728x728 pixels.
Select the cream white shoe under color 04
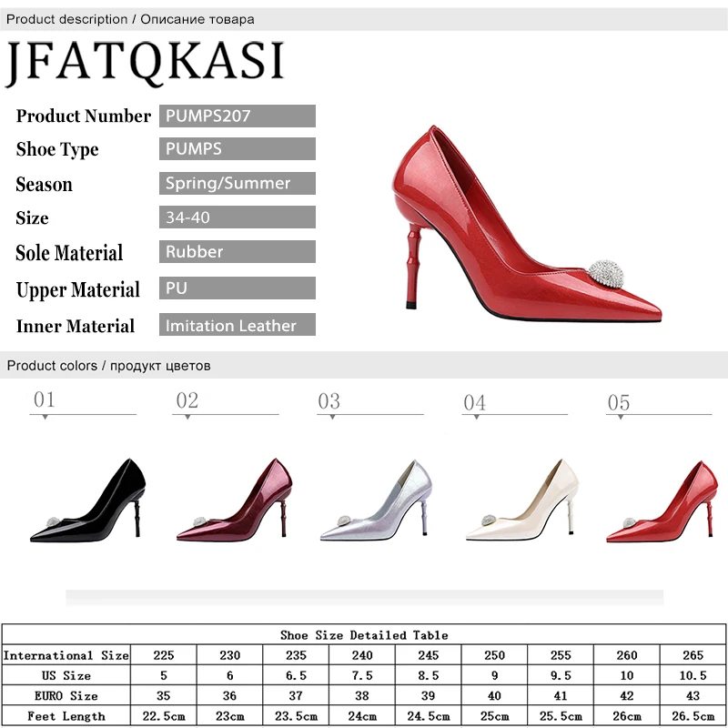pos(521,500)
